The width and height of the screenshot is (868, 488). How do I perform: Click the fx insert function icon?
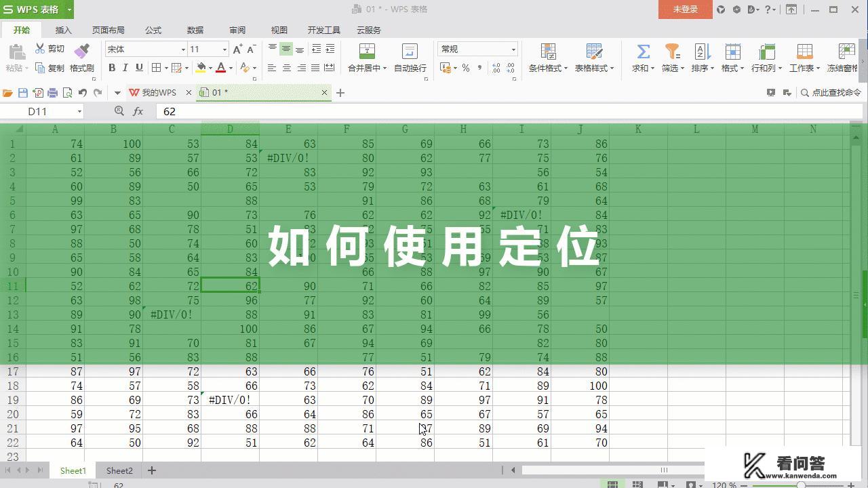[x=138, y=111]
